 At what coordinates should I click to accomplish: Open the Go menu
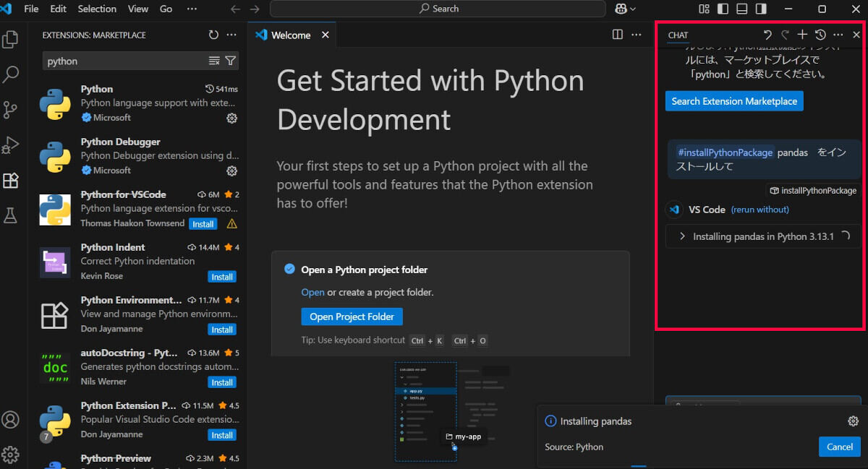(166, 9)
